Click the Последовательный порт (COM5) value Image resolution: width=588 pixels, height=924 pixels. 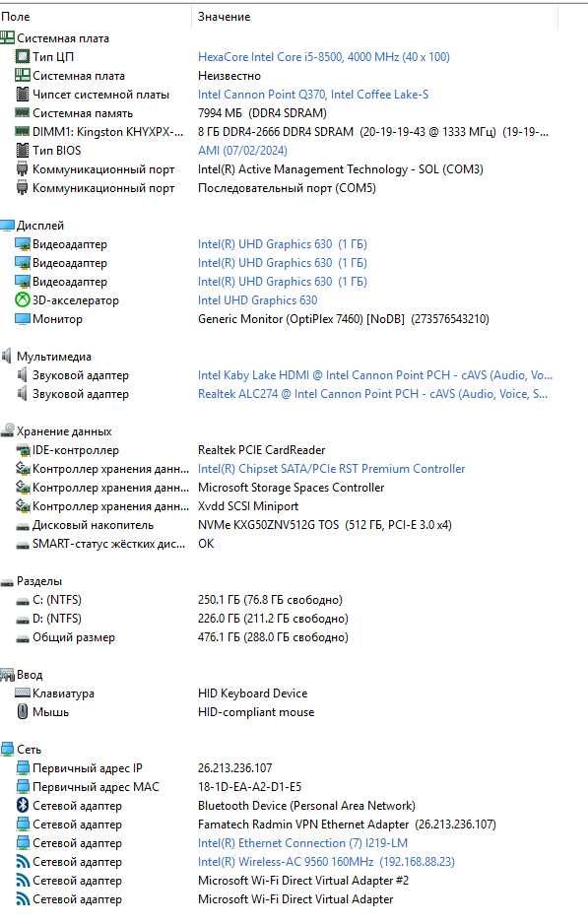[x=287, y=188]
